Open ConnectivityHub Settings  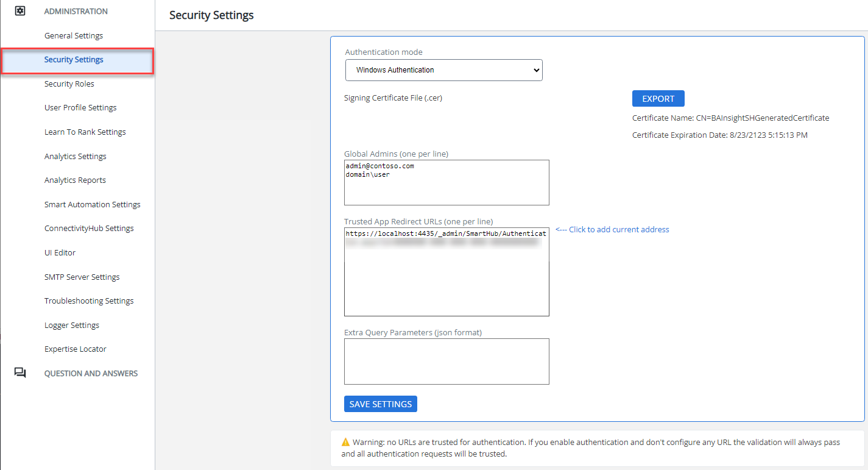(x=89, y=228)
